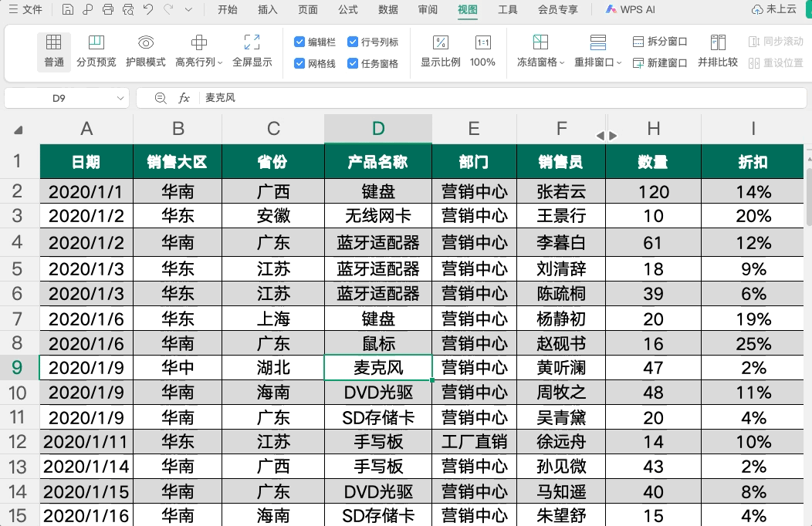Click the Name Box showing D9

click(59, 98)
